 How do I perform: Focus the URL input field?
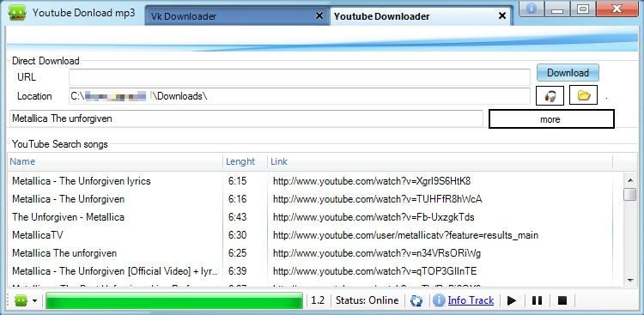pos(300,76)
